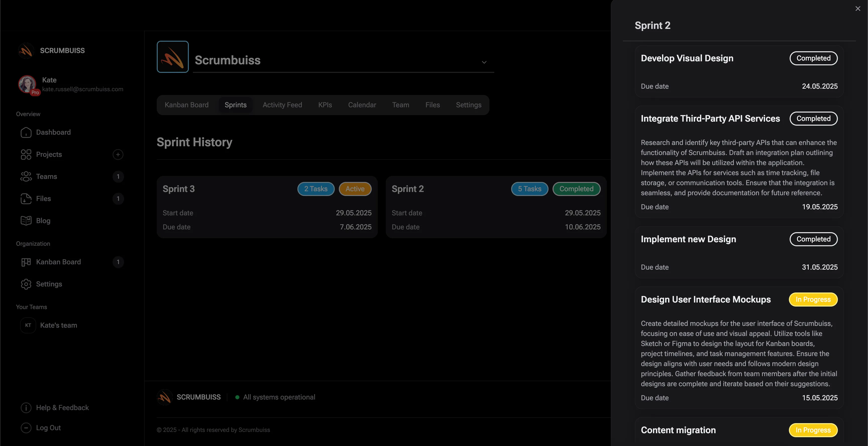Select the Calendar tab
868x446 pixels.
(362, 105)
